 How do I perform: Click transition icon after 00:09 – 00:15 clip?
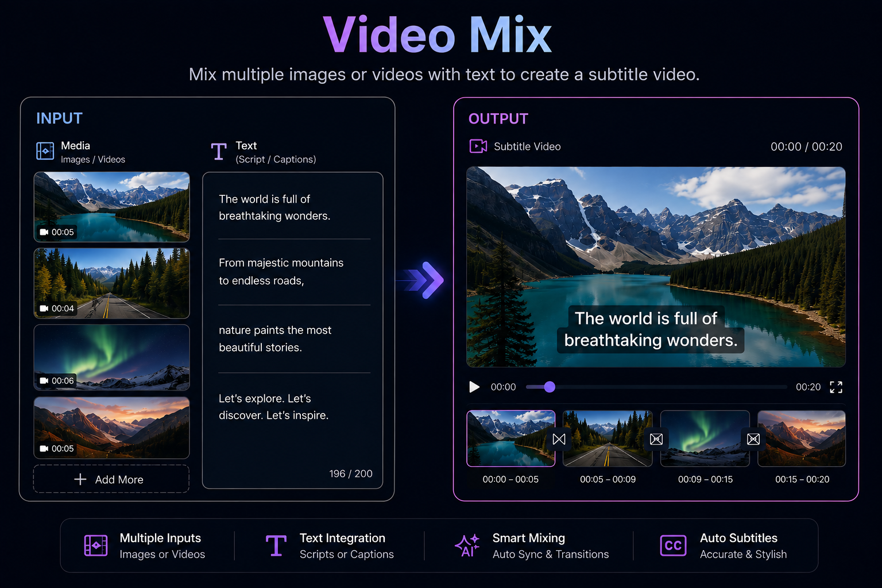click(753, 439)
